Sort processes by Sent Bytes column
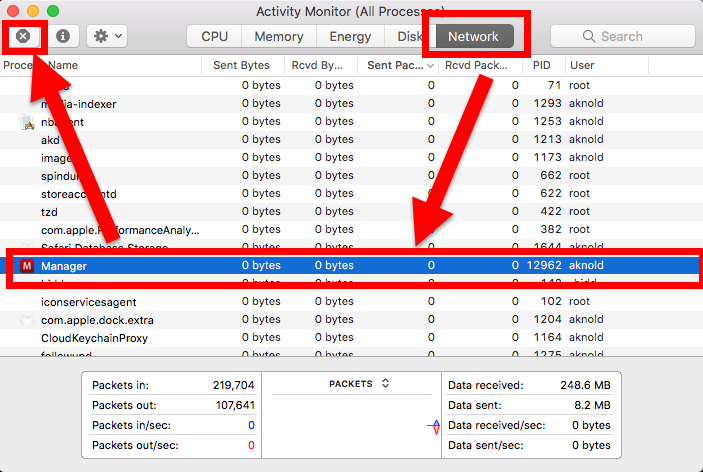The image size is (703, 472). [x=242, y=65]
